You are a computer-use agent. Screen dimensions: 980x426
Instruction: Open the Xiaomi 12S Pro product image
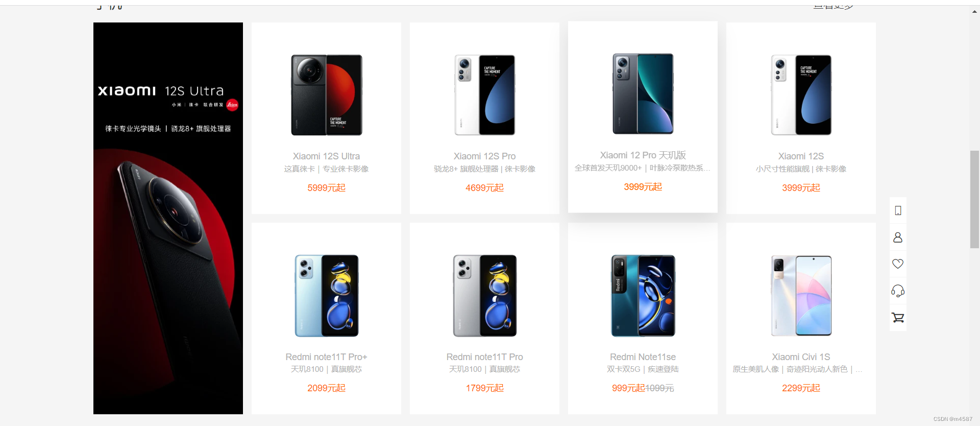pos(485,95)
